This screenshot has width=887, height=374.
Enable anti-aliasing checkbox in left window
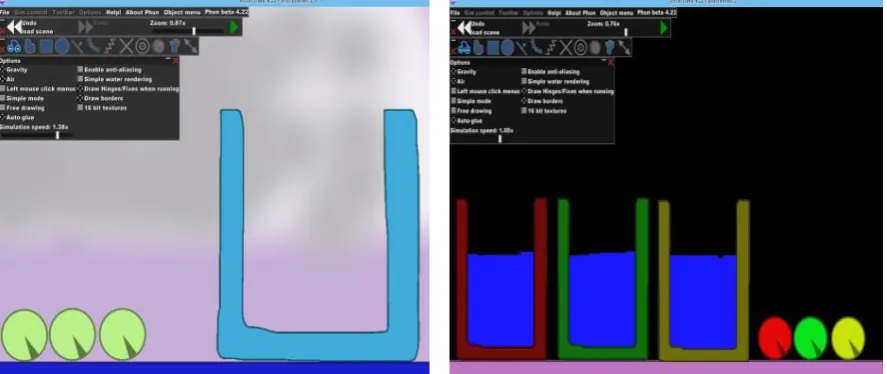coord(80,70)
